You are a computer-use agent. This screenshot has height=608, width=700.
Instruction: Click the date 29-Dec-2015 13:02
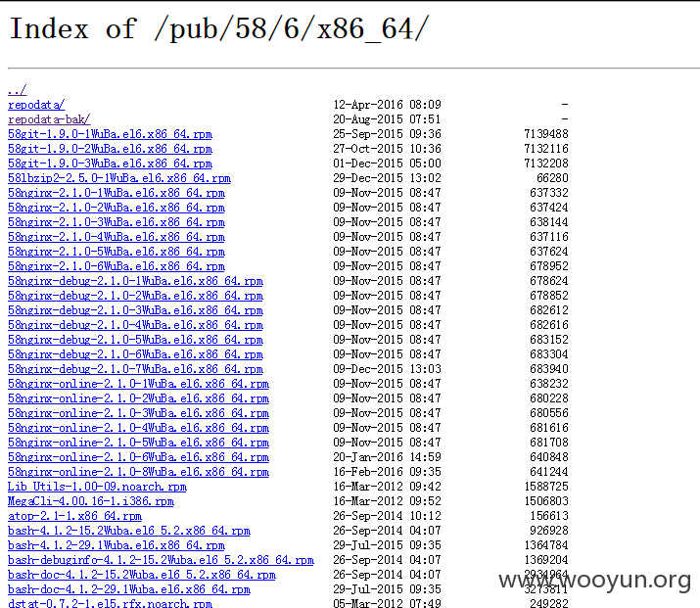click(387, 178)
